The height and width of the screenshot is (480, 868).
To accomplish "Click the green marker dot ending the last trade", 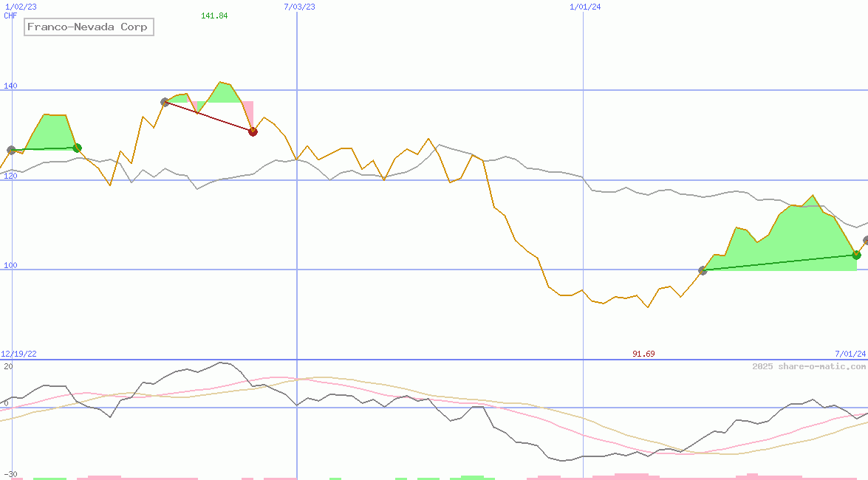I will pyautogui.click(x=856, y=255).
